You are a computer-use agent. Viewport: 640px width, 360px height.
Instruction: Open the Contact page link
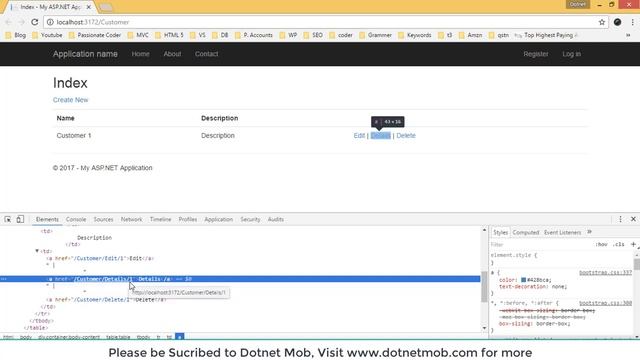click(x=207, y=54)
